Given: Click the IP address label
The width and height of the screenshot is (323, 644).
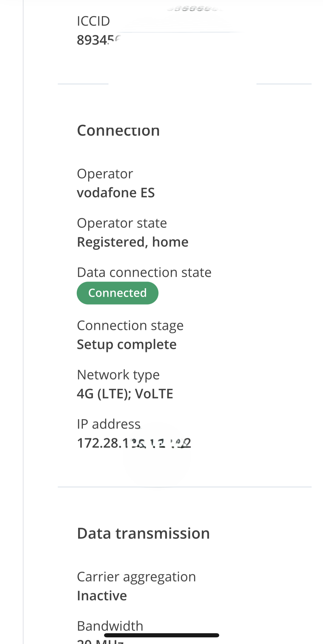Looking at the screenshot, I should [x=108, y=424].
